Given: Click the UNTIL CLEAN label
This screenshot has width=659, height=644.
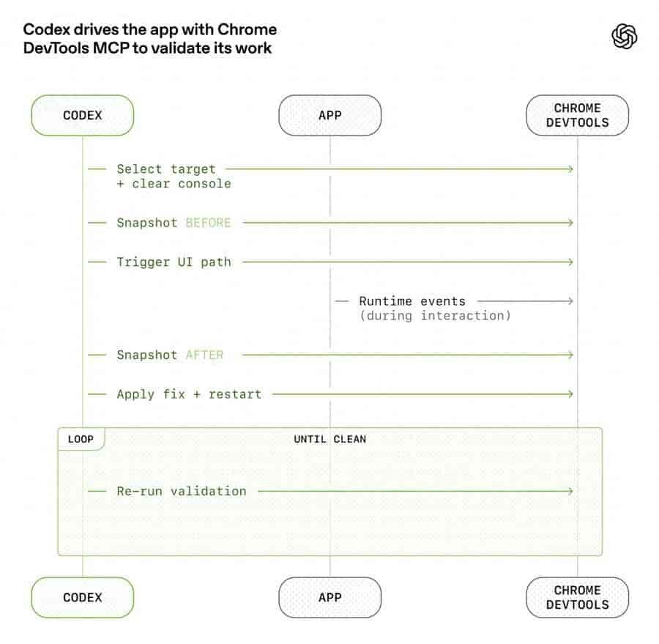Looking at the screenshot, I should coord(330,439).
